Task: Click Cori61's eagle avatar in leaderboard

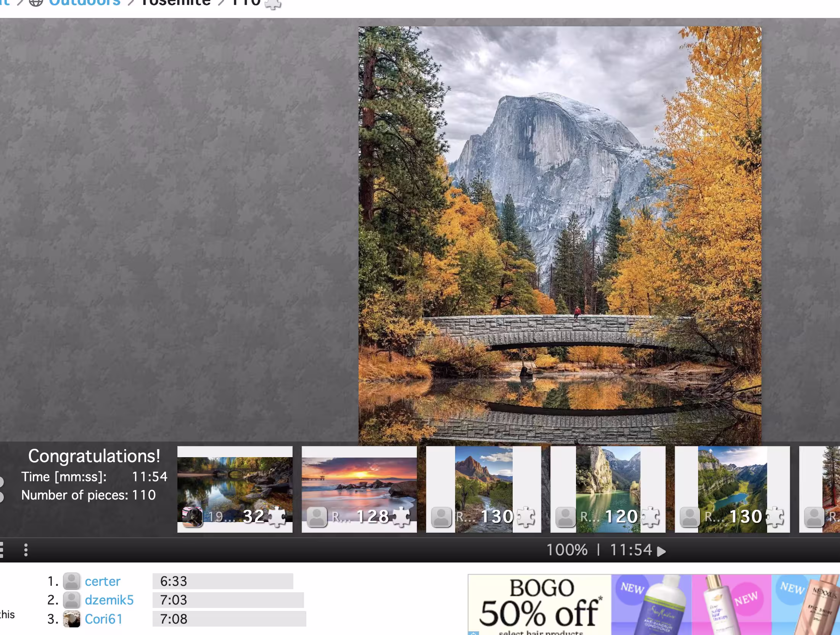Action: point(71,619)
